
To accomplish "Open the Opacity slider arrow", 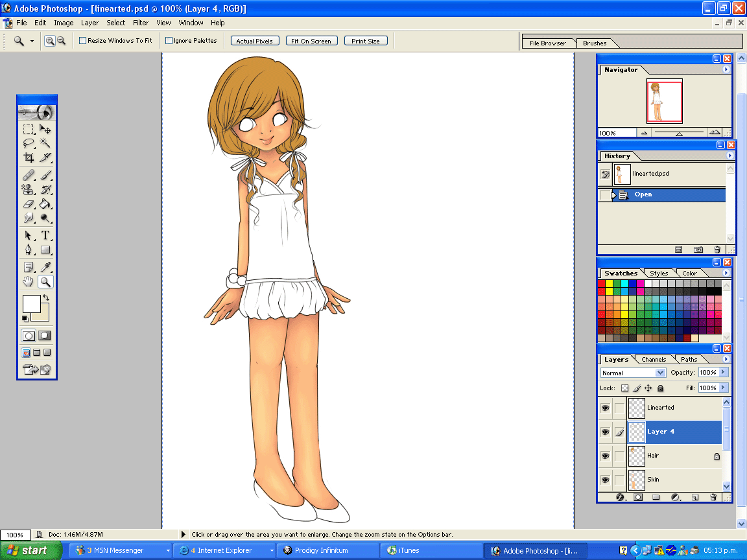I will [724, 373].
